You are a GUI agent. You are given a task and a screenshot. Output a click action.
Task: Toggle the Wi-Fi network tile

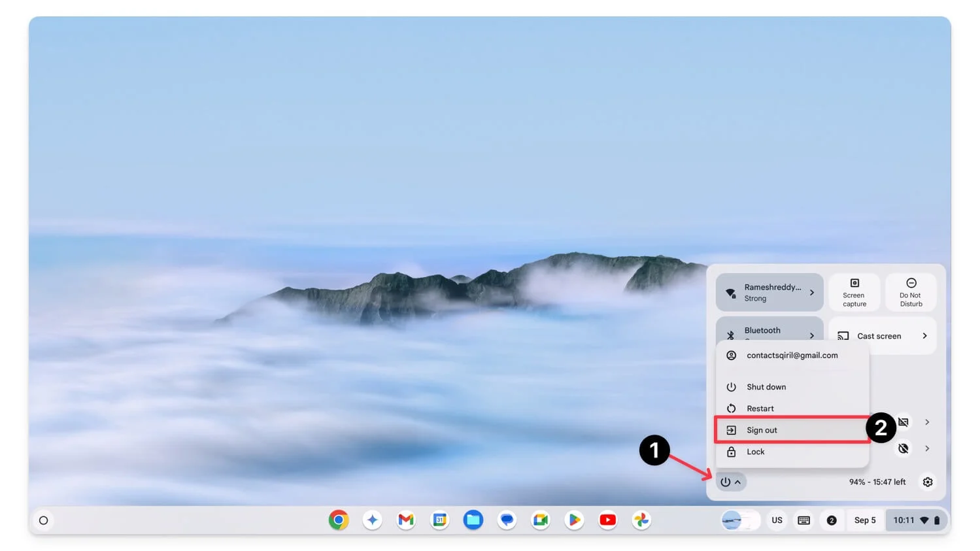tap(758, 292)
